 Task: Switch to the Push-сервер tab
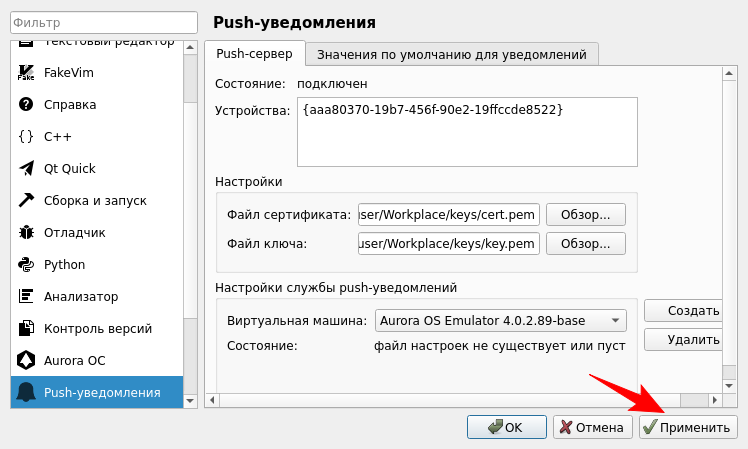(x=254, y=53)
